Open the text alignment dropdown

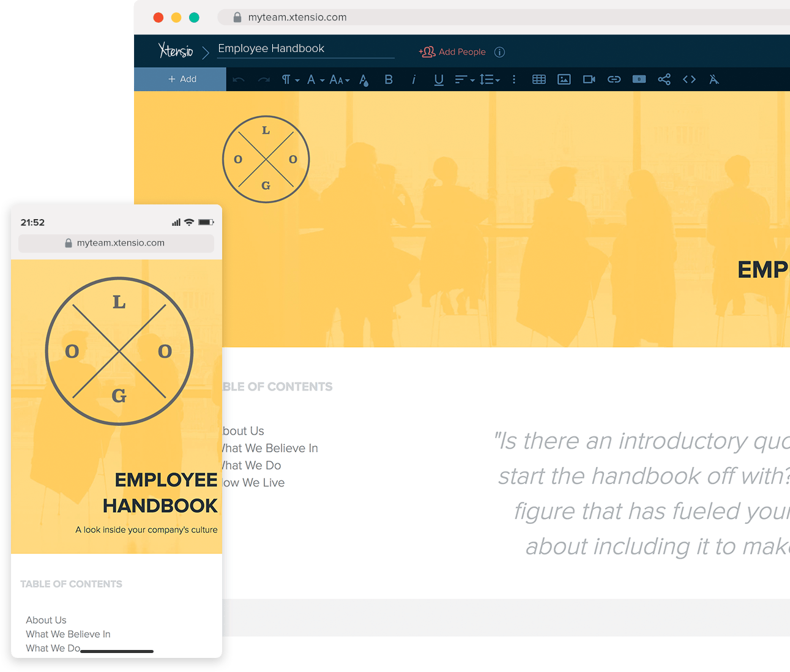pos(463,80)
